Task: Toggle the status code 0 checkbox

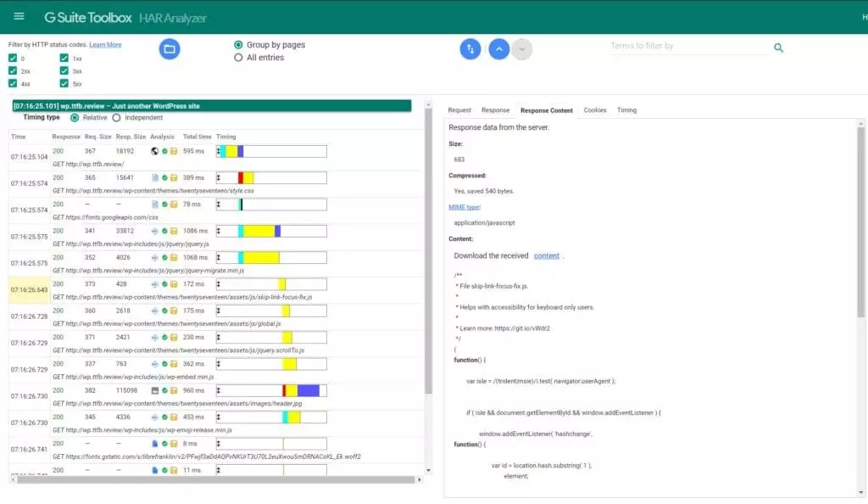Action: (13, 58)
